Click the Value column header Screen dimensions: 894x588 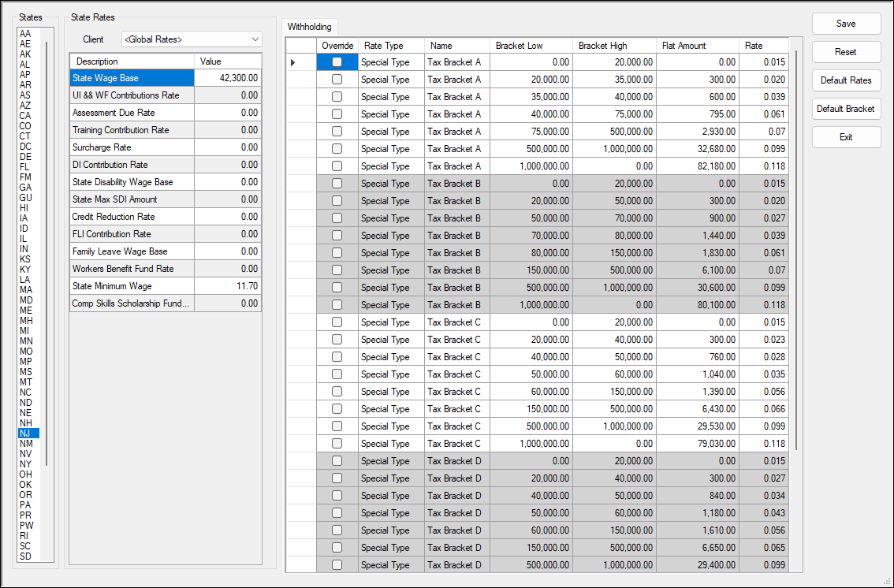228,61
